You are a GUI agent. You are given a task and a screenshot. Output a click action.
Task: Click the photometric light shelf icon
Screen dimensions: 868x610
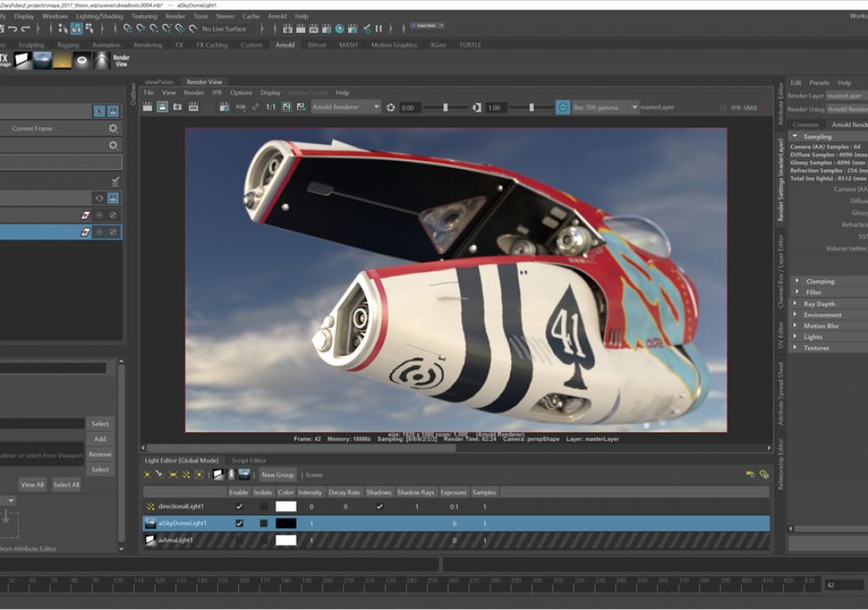(x=102, y=60)
